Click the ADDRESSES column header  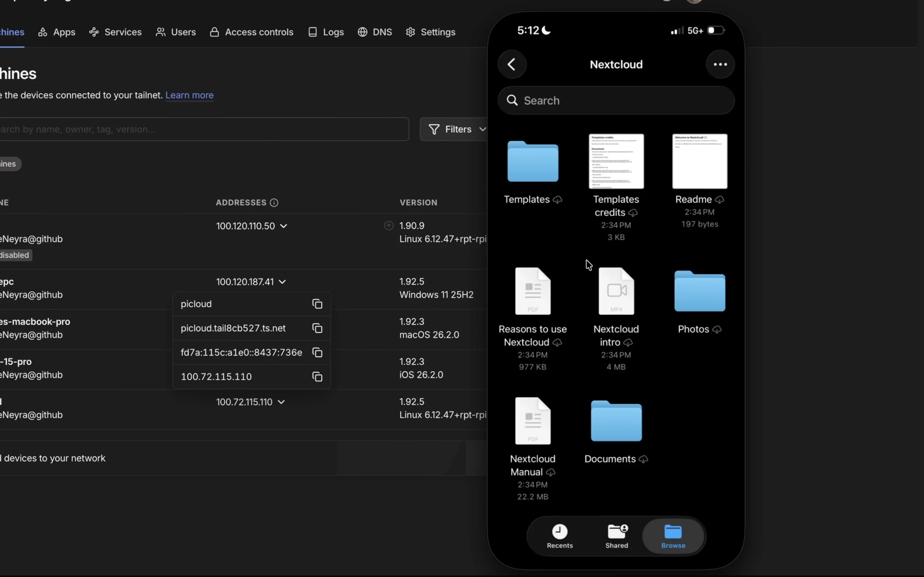(241, 203)
